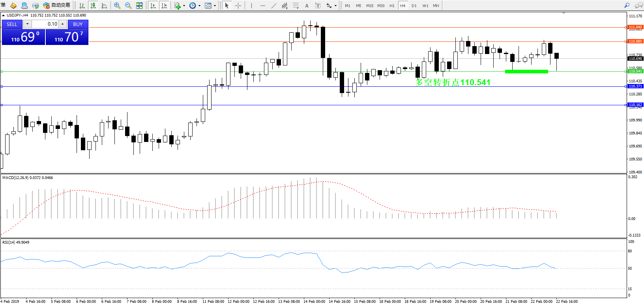Select the Crosshair cursor tool
This screenshot has height=304, width=644.
point(238,6)
